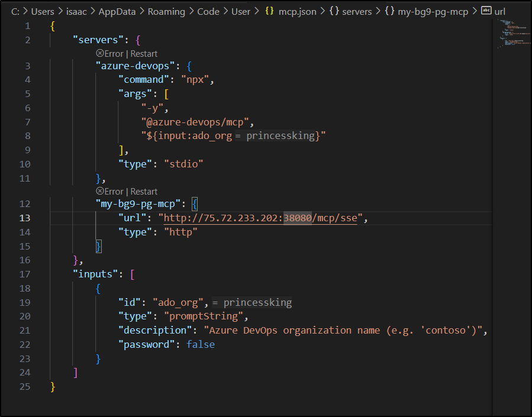The height and width of the screenshot is (417, 532).
Task: Click the servers breadcrumb symbol
Action: coord(357,12)
